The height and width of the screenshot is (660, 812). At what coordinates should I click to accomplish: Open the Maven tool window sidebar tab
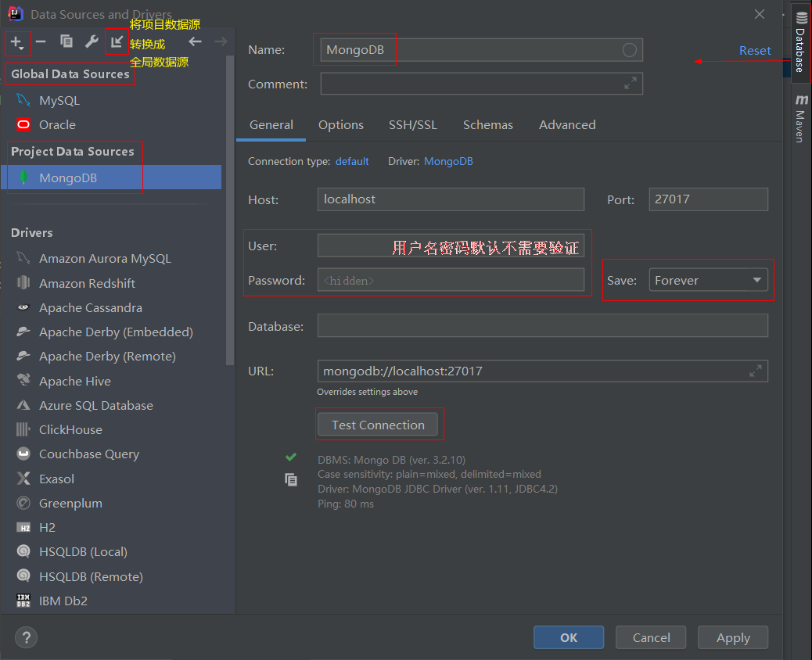(x=801, y=118)
